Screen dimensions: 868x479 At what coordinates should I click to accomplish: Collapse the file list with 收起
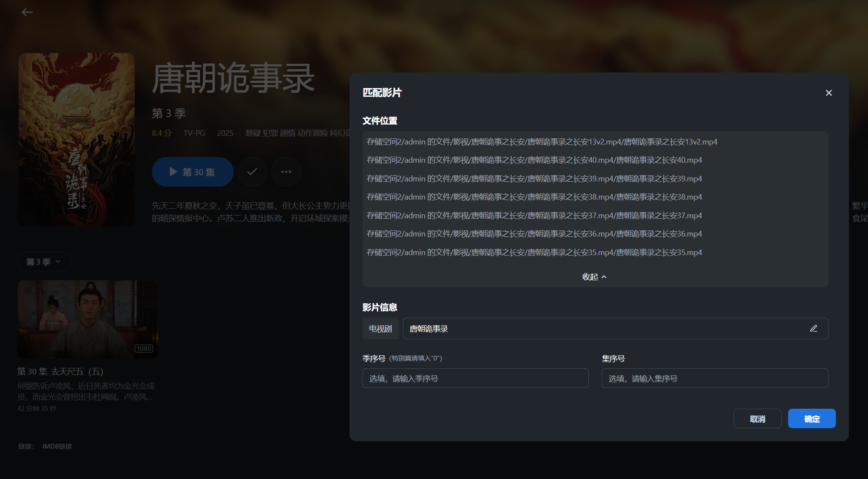pyautogui.click(x=594, y=277)
